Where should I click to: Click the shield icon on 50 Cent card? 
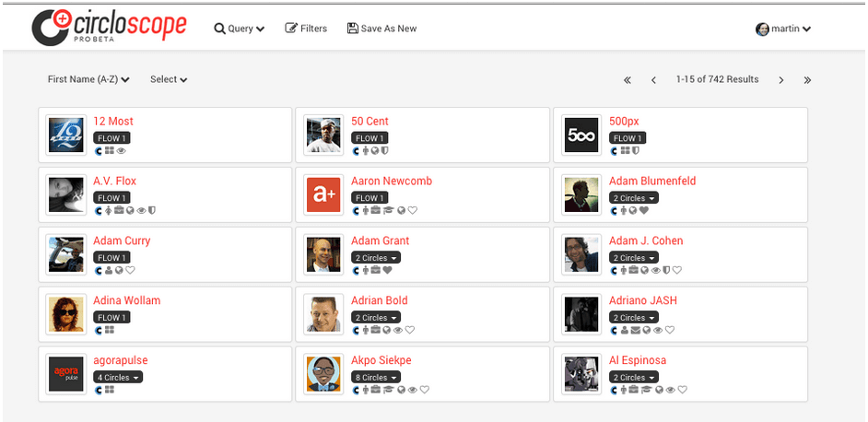(385, 150)
